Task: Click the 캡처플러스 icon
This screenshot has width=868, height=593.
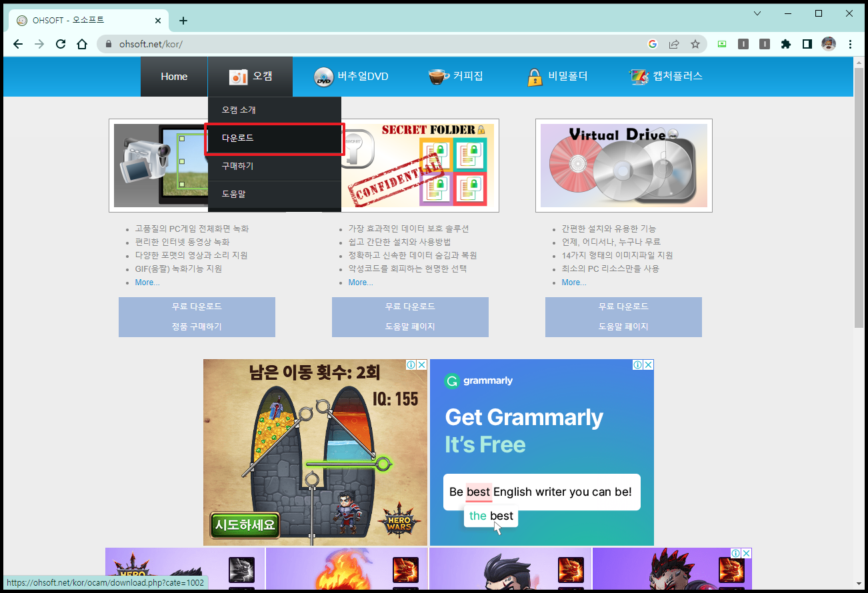Action: pyautogui.click(x=639, y=77)
